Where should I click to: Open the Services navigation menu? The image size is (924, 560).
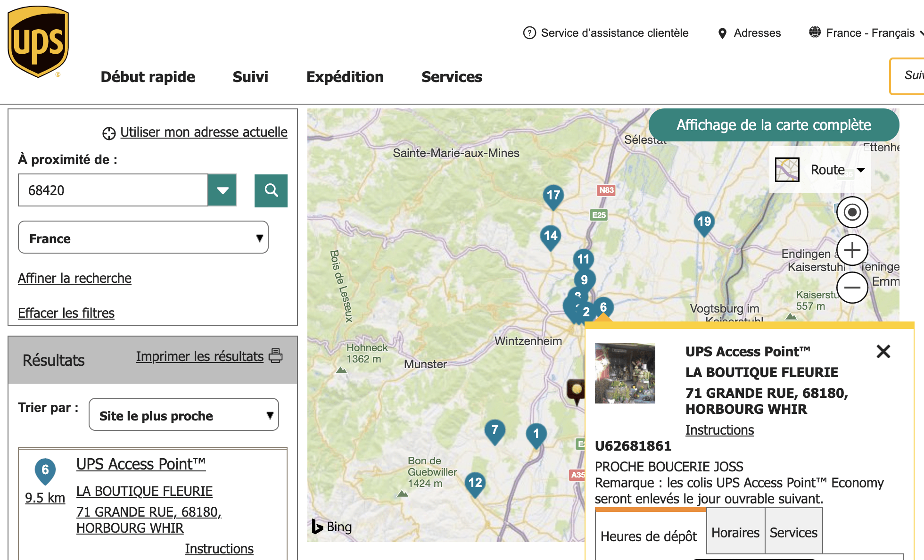pyautogui.click(x=452, y=77)
